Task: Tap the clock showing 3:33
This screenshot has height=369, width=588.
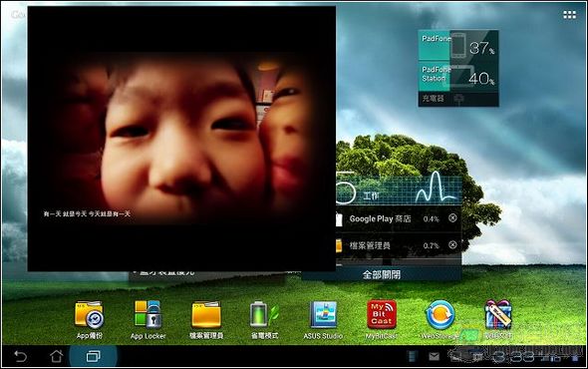Action: pyautogui.click(x=513, y=357)
